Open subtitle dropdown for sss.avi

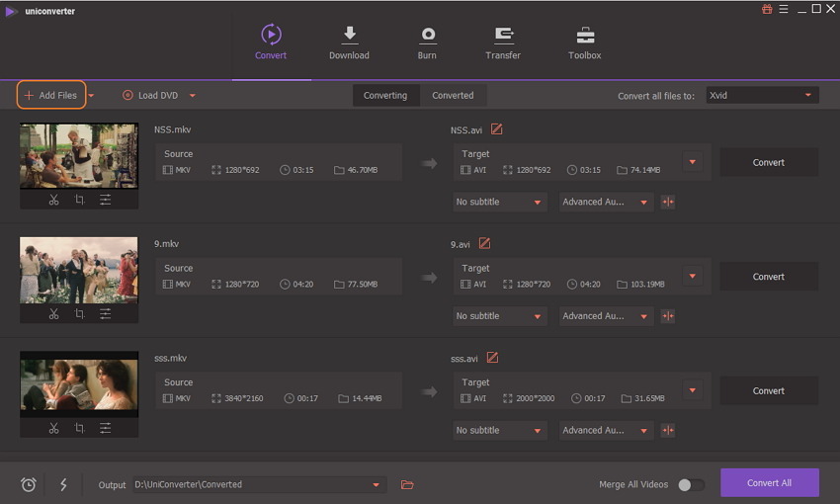pos(500,430)
